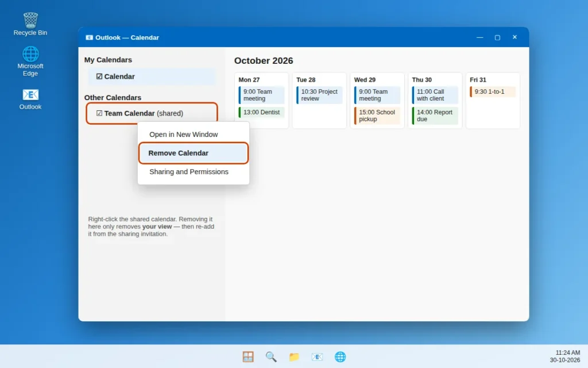Click the October 2026 heading
The image size is (588, 368).
(x=264, y=60)
